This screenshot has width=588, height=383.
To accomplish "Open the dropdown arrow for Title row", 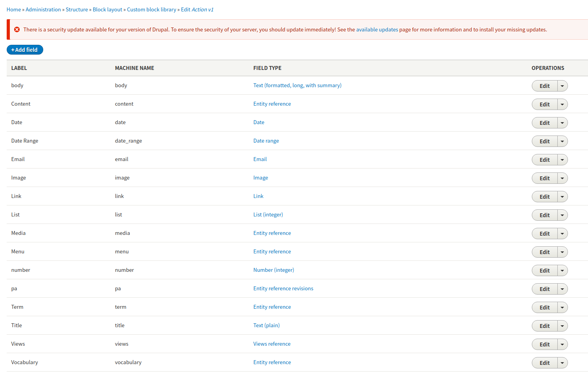I will (x=562, y=326).
